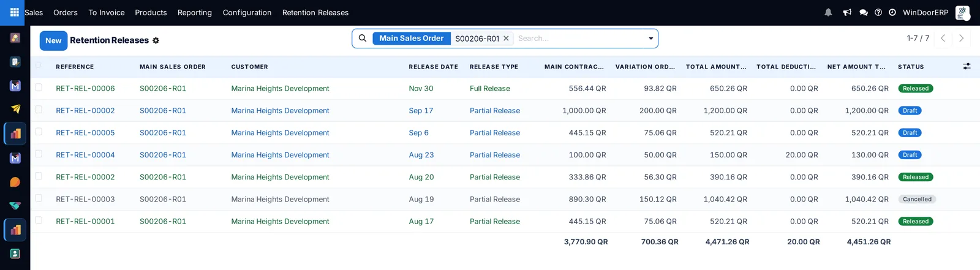Open the Reporting menu
This screenshot has height=270, width=980.
[x=195, y=12]
